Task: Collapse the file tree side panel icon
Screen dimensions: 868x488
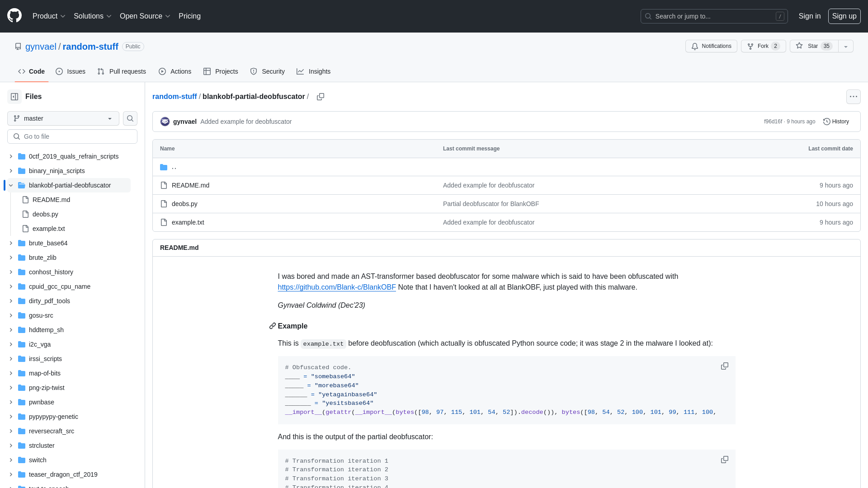Action: click(14, 97)
